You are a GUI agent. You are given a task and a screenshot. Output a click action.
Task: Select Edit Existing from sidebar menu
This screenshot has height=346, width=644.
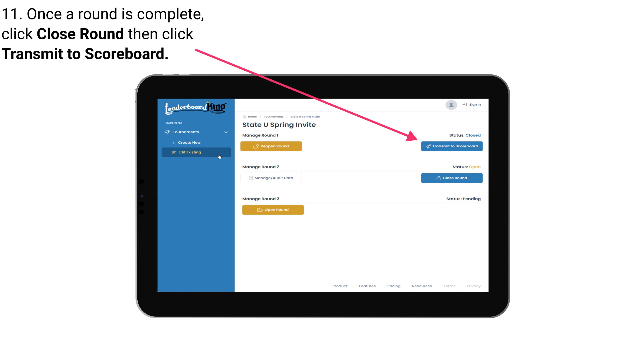pos(196,152)
